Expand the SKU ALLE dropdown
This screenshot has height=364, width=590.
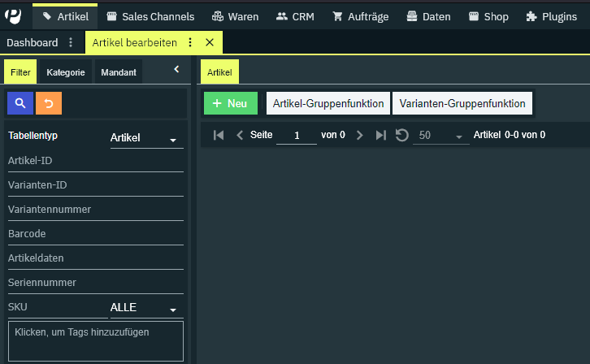click(145, 308)
